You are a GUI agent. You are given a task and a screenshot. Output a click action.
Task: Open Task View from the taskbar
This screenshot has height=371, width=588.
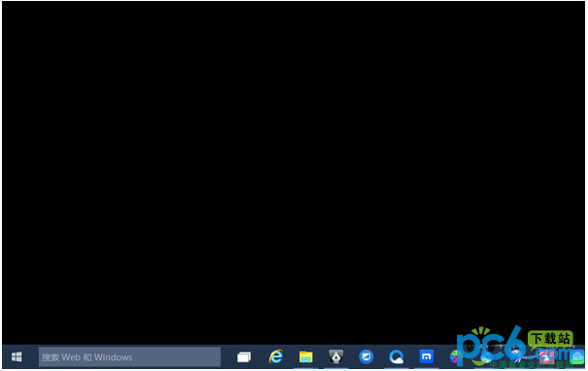[244, 356]
